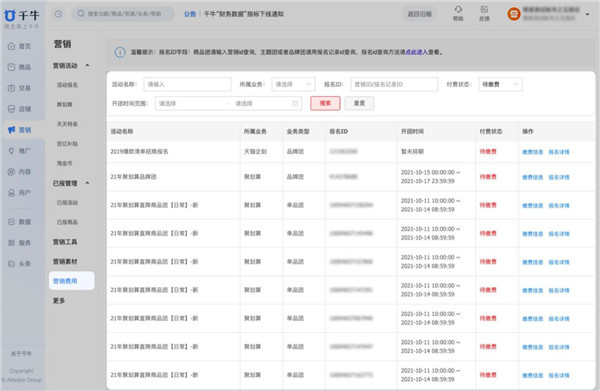This screenshot has height=391, width=600.
Task: Focus the 报名ID input field
Action: coord(394,84)
